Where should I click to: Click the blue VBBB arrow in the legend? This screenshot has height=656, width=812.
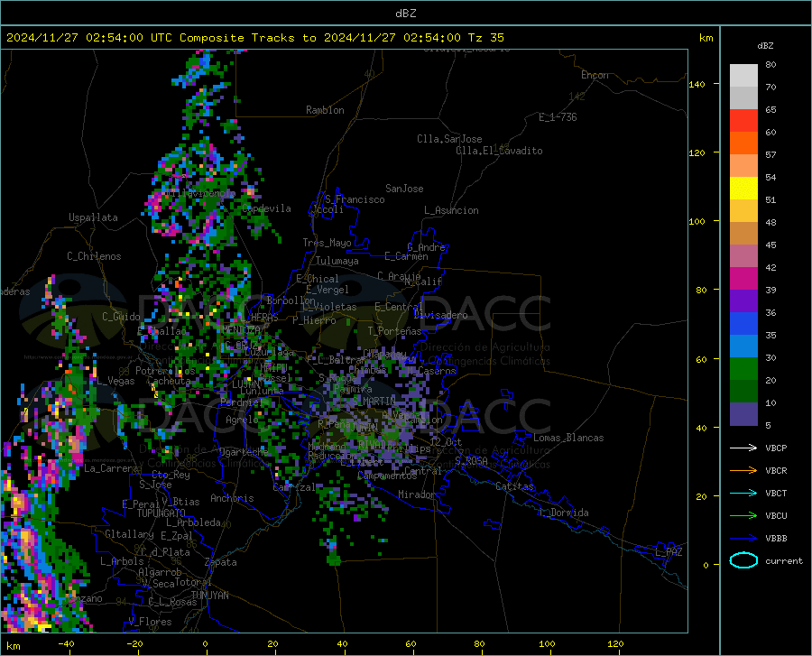[743, 539]
